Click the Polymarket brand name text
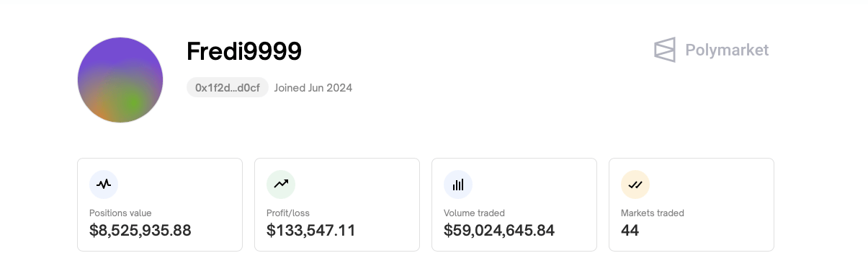This screenshot has height=271, width=868. tap(727, 50)
